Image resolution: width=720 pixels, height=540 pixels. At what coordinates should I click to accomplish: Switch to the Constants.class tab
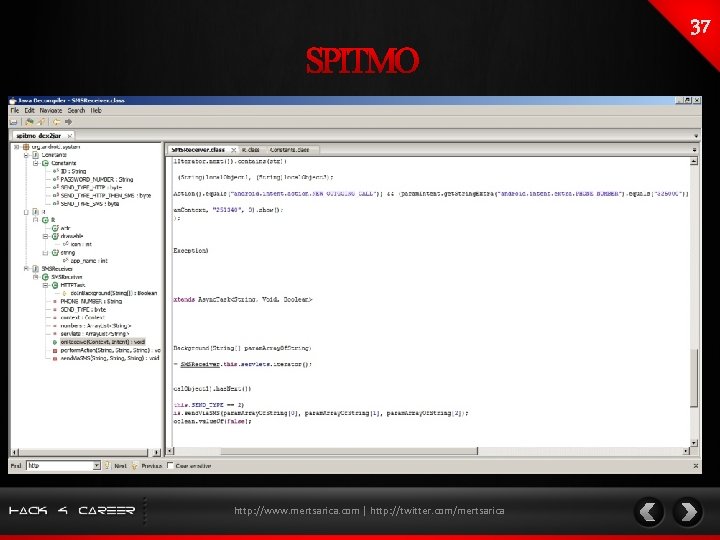[290, 150]
